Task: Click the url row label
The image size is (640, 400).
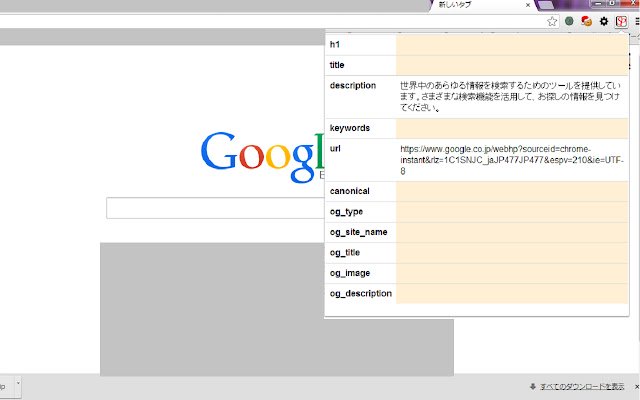Action: [335, 149]
